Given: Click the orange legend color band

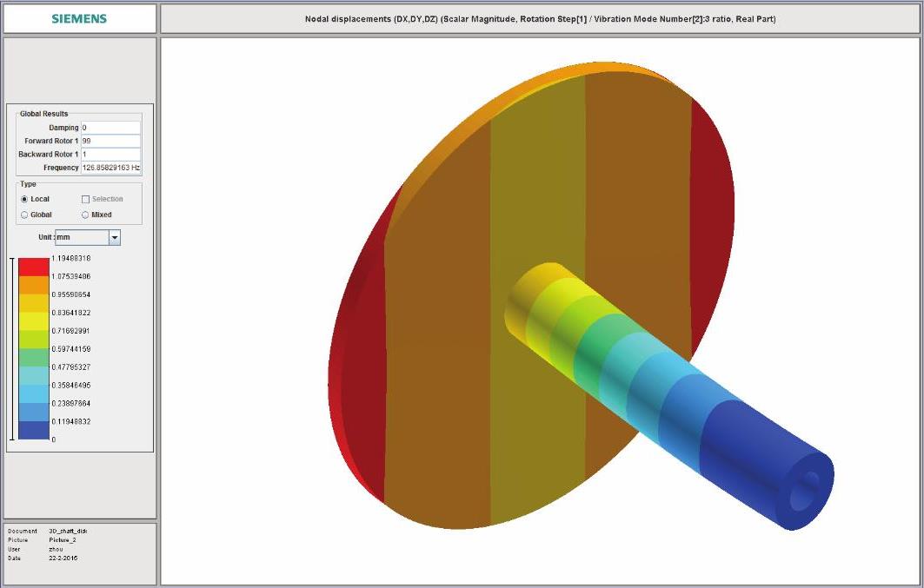Looking at the screenshot, I should point(34,285).
